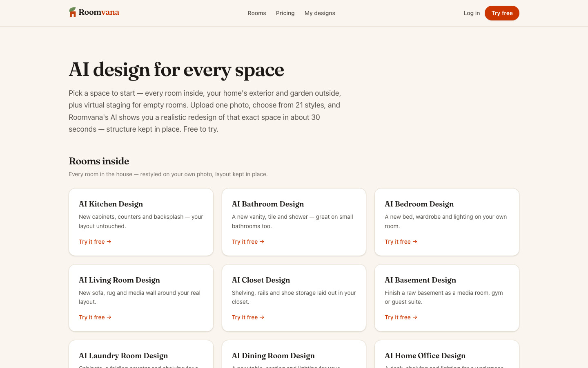
Task: Click the 'Rooms inside' section heading
Action: (x=99, y=161)
